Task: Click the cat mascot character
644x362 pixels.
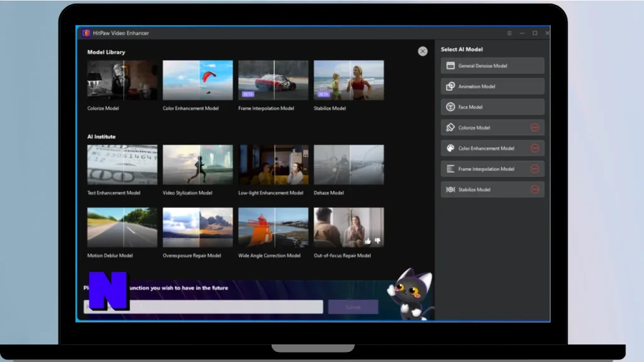Action: 410,294
